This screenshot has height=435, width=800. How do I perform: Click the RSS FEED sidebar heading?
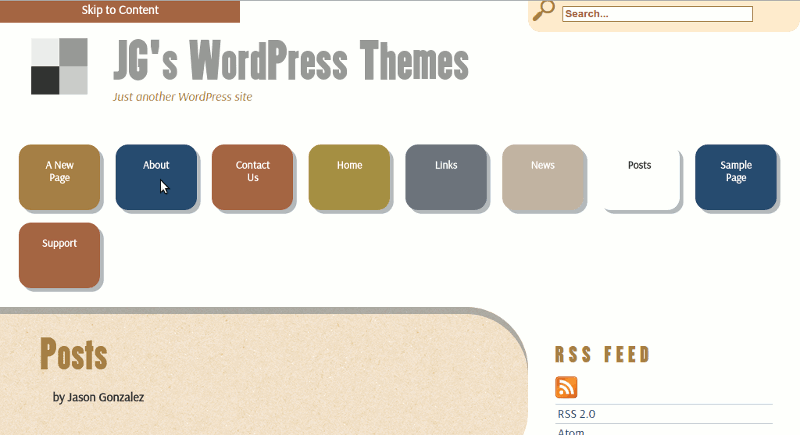pos(603,354)
